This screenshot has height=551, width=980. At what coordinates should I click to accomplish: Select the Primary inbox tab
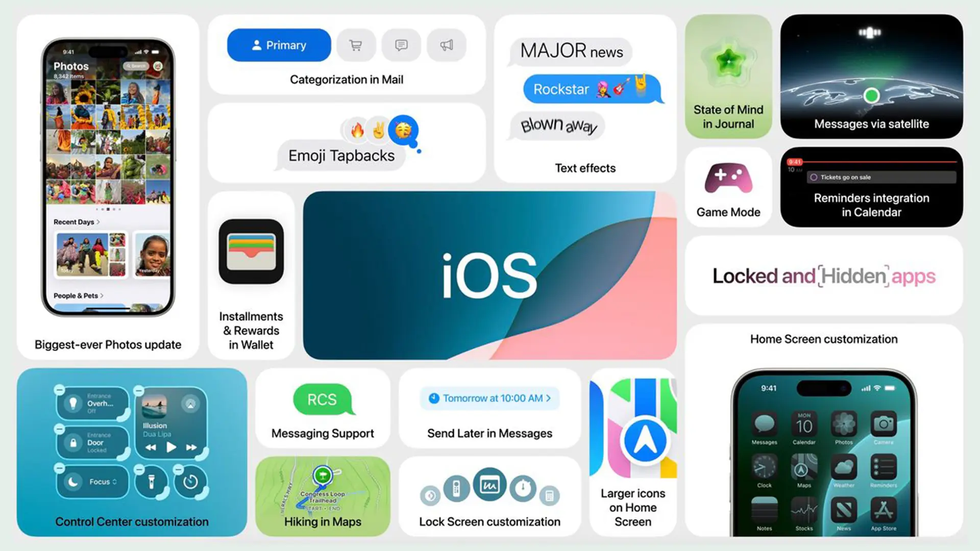[279, 45]
